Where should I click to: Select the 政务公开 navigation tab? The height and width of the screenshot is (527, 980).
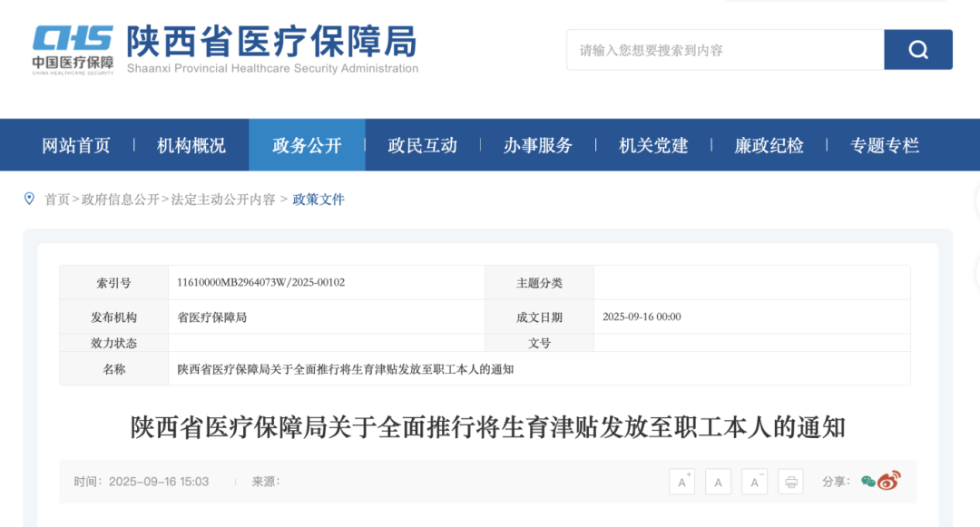307,145
